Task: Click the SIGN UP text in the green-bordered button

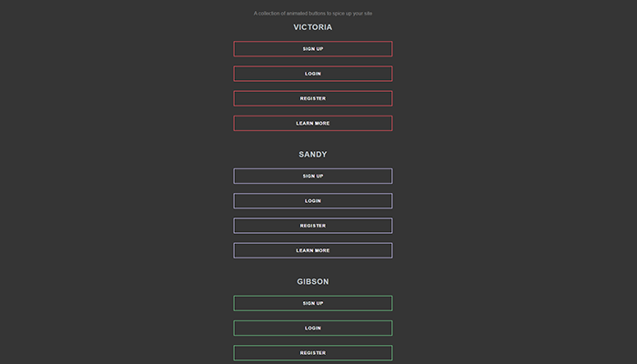Action: 313,303
